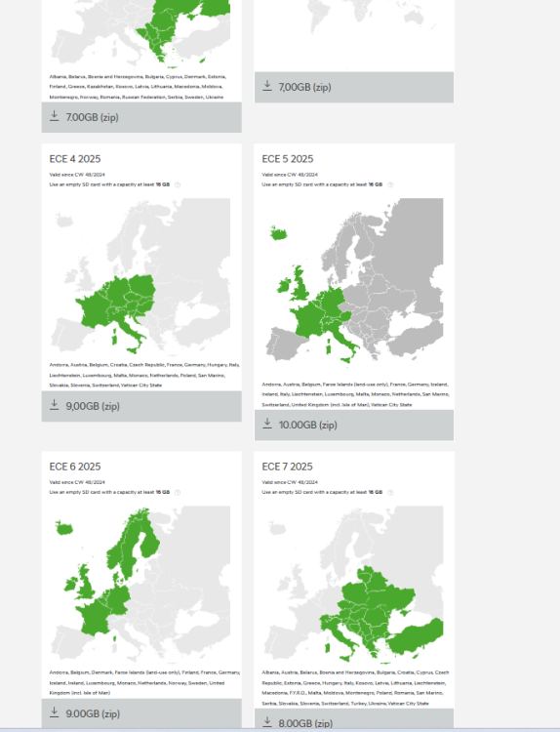Select the ECE 7 2025 heading
The height and width of the screenshot is (732, 560).
click(288, 467)
